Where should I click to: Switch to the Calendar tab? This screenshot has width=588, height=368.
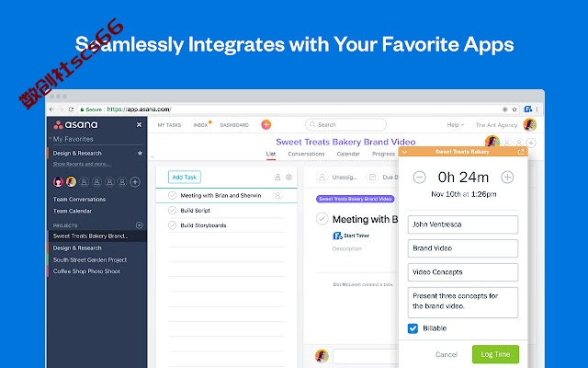point(348,154)
